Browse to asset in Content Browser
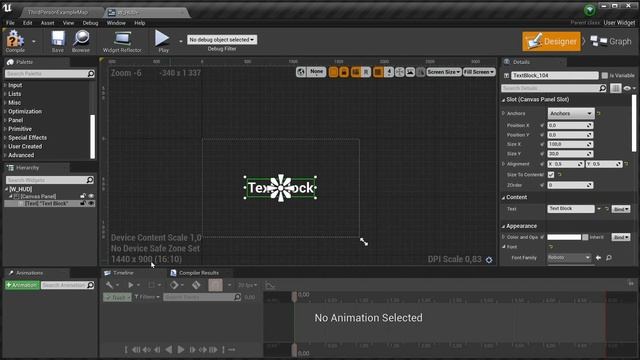 click(x=81, y=41)
